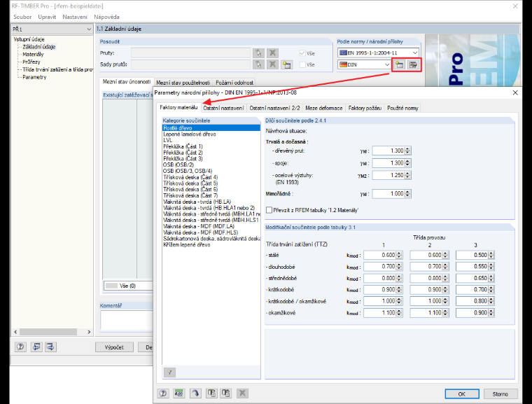Open the Vše (0) dropdown in main window
The image size is (532, 404).
point(128,286)
